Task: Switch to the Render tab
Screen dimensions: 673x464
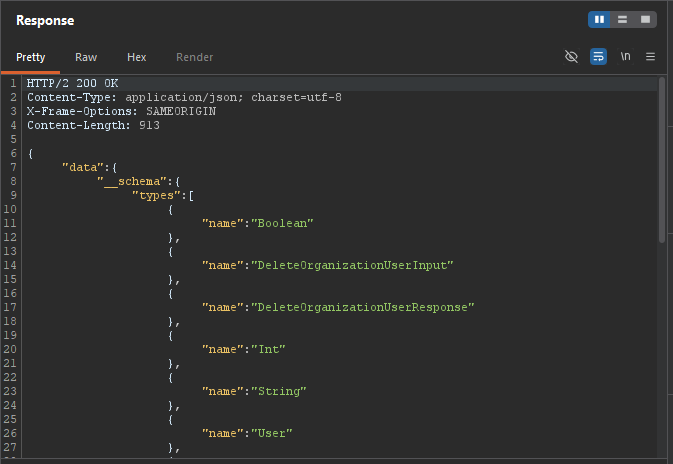Action: [194, 58]
